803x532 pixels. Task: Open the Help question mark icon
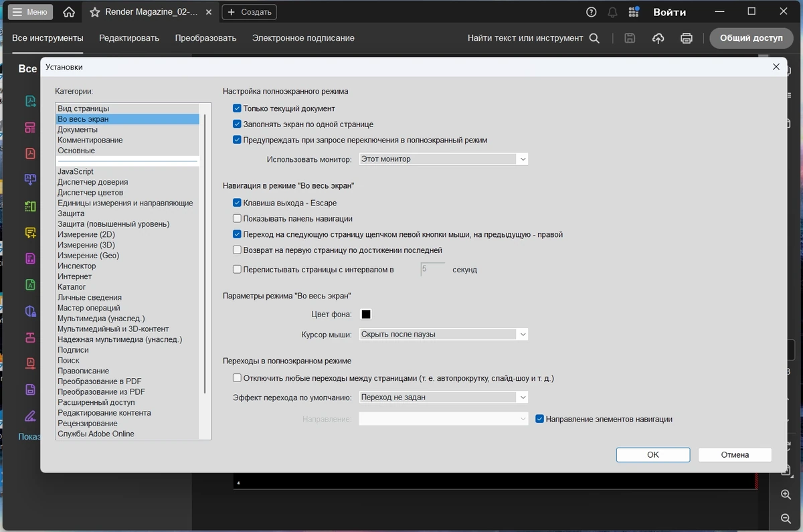click(x=591, y=12)
